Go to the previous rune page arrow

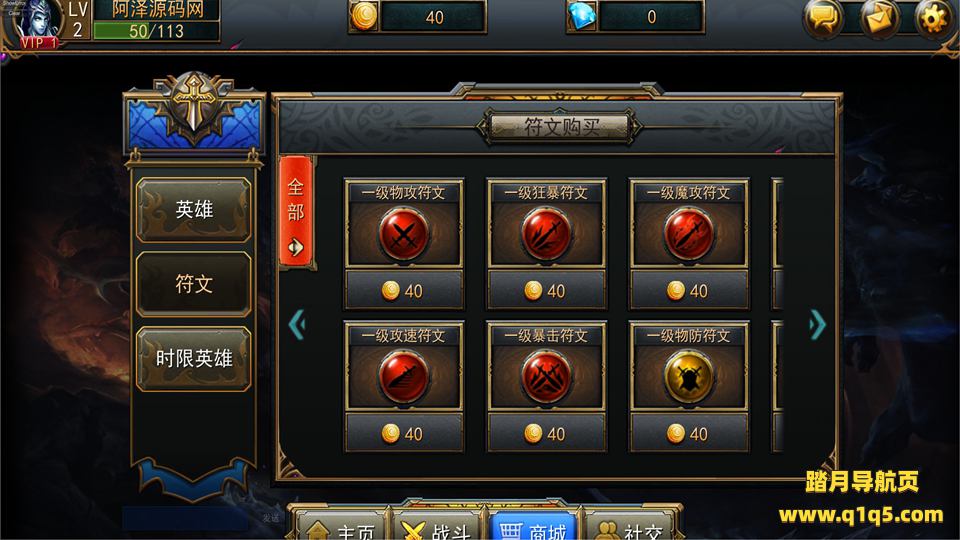coord(297,324)
